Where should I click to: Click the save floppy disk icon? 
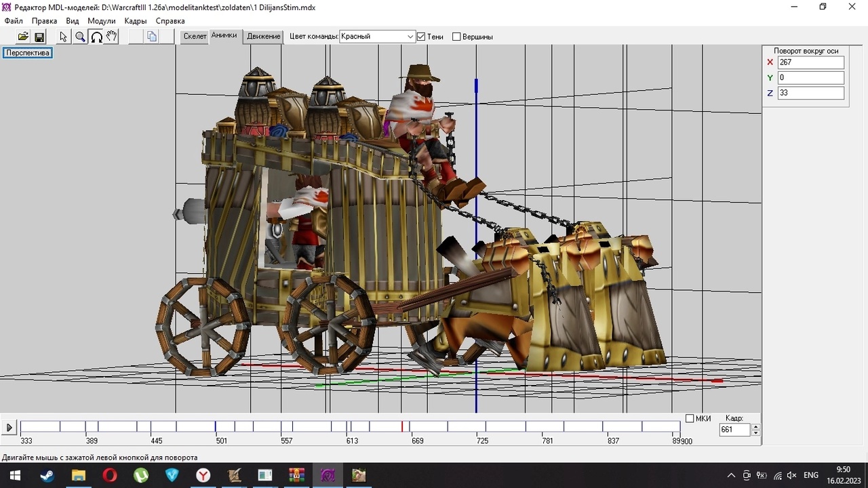point(39,37)
